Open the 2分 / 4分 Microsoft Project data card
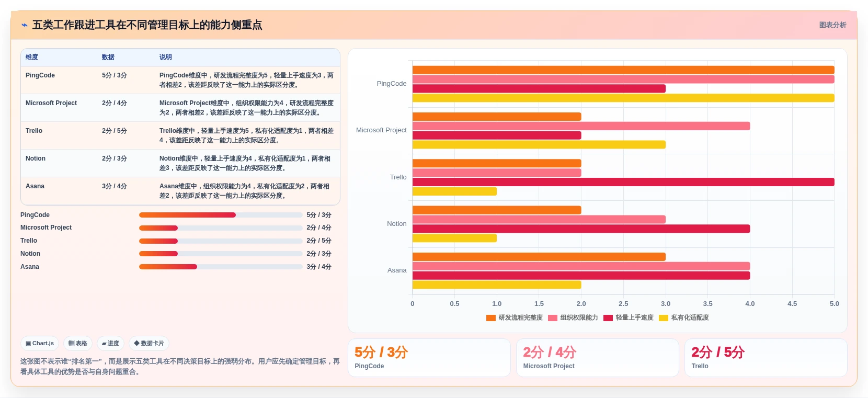The image size is (868, 398). (598, 358)
